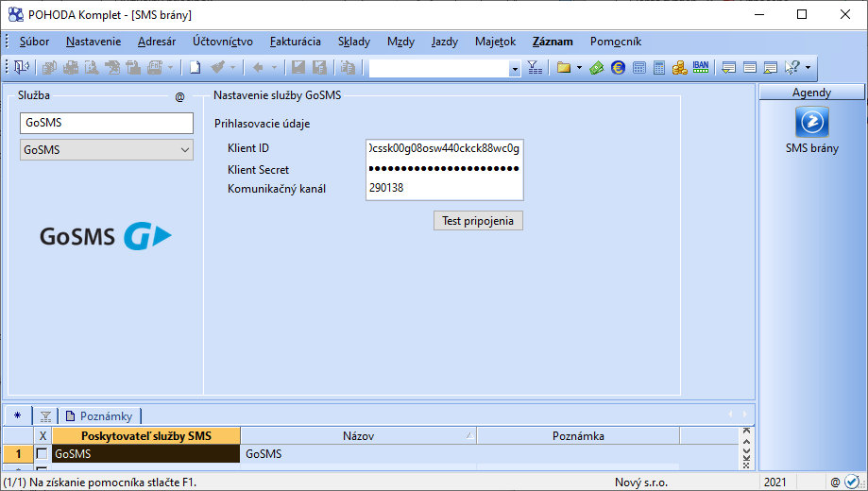
Task: Click the toolbar search text box
Action: tap(439, 69)
